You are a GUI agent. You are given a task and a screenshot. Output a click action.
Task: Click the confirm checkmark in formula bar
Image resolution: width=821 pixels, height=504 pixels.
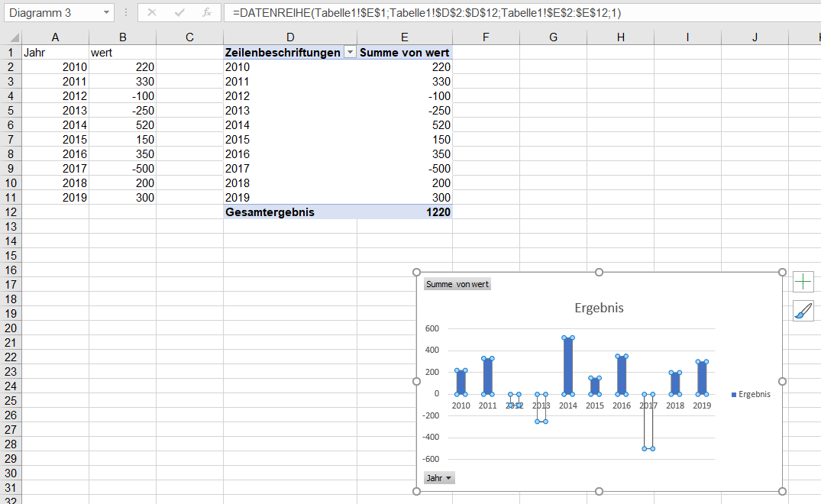tap(179, 12)
